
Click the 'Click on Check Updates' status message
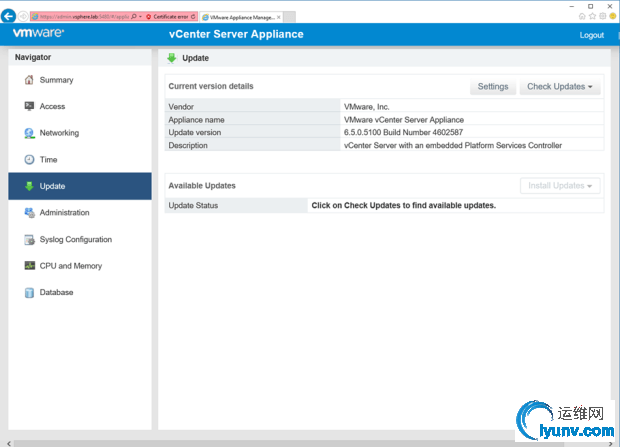(403, 205)
